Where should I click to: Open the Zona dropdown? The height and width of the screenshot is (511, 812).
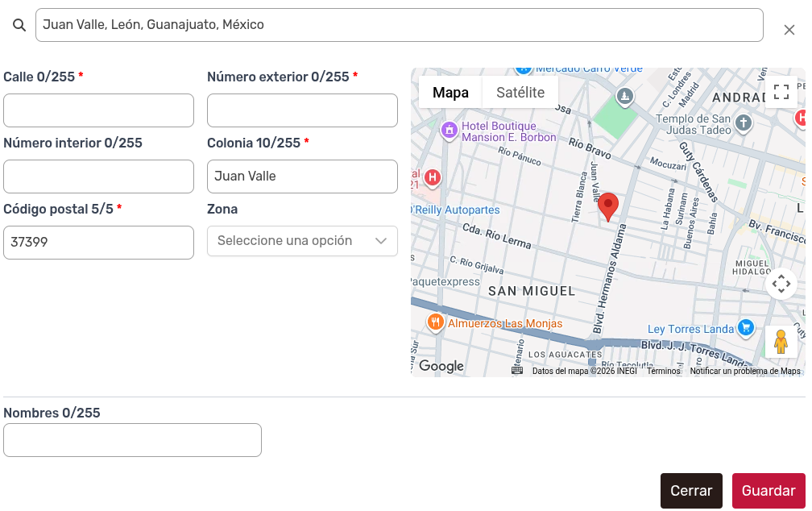pyautogui.click(x=302, y=241)
